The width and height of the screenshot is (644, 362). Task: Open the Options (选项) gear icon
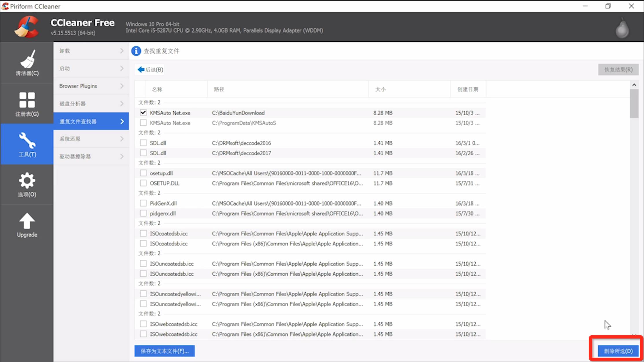(27, 180)
